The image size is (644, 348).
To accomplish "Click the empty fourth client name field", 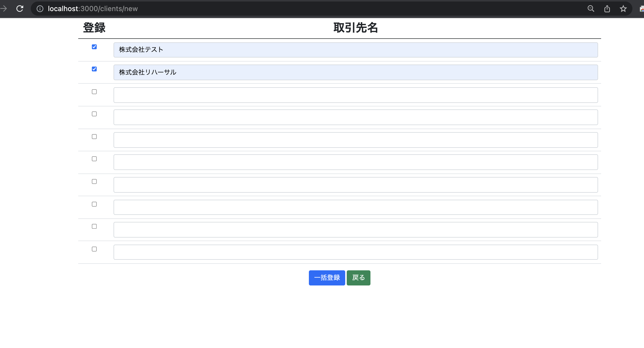I will [356, 117].
